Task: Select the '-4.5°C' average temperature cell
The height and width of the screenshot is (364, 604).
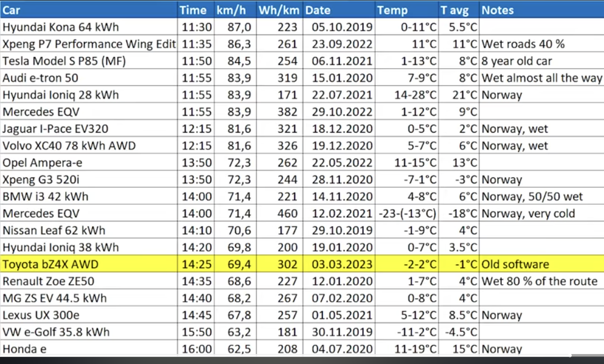Action: click(459, 332)
